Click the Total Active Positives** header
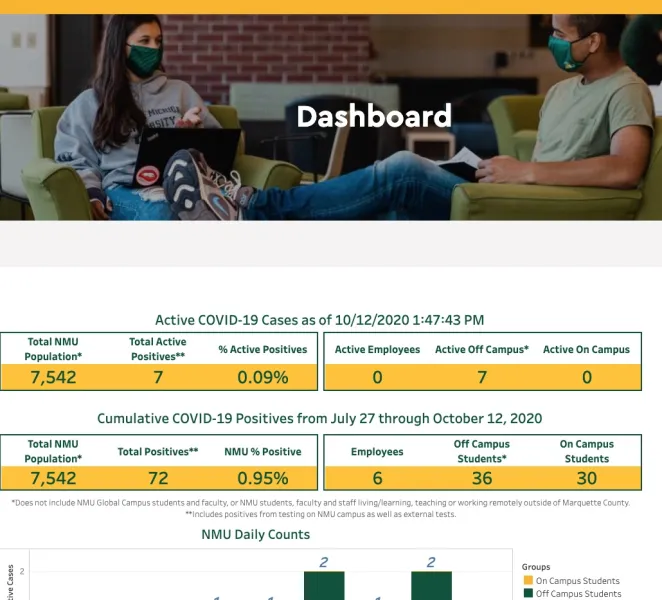This screenshot has height=600, width=662. coord(158,349)
